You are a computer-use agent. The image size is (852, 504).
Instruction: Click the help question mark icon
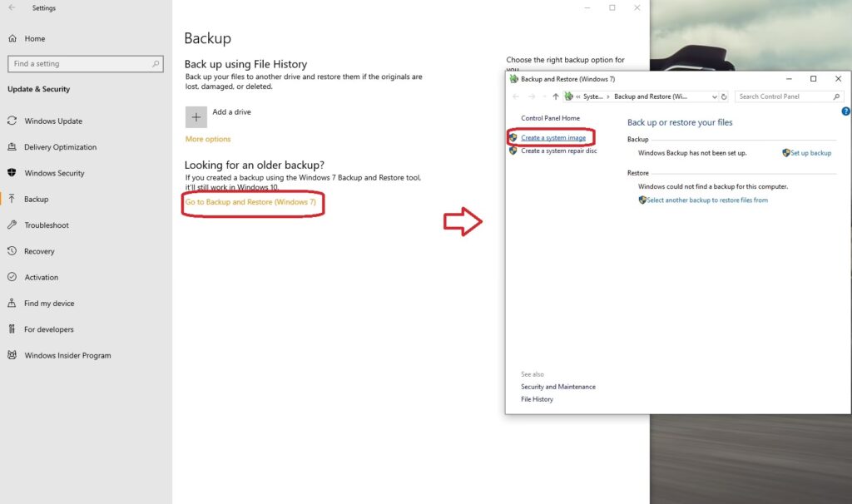point(845,111)
